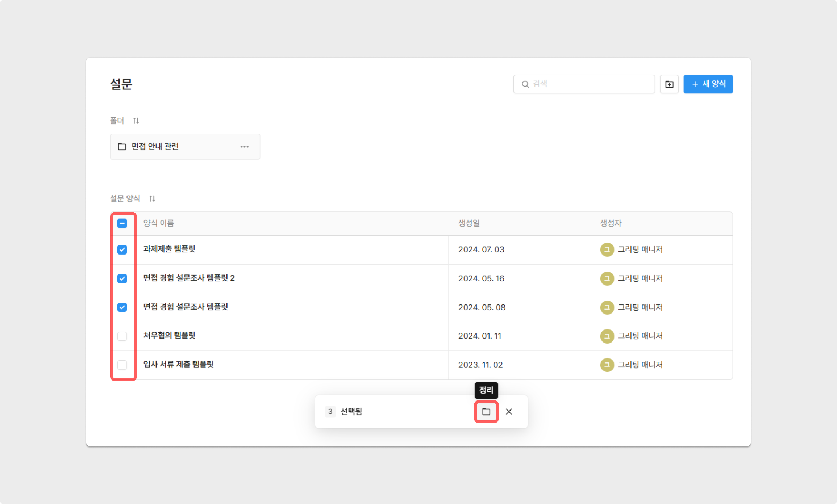Click the + 새 양식 button
The height and width of the screenshot is (504, 837).
pyautogui.click(x=707, y=84)
